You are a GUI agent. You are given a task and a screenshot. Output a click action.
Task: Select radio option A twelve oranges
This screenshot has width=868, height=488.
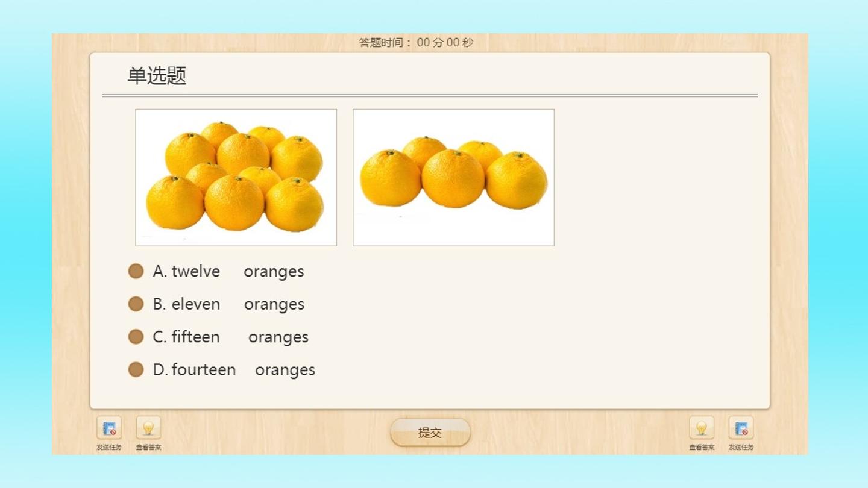point(136,271)
